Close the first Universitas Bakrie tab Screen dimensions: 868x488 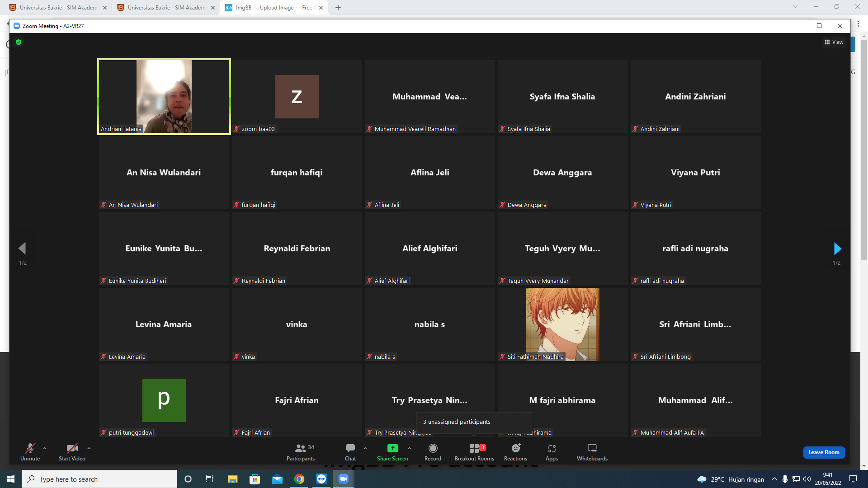[x=105, y=8]
